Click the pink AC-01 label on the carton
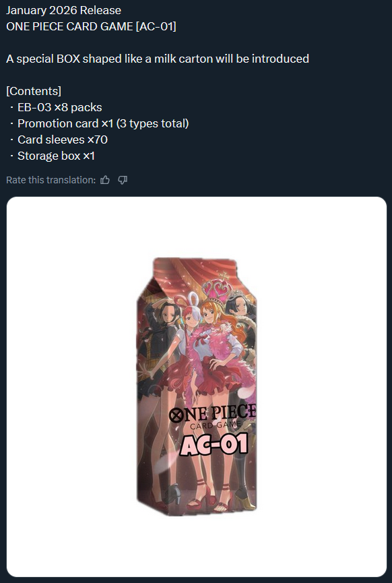The height and width of the screenshot is (583, 392). click(214, 445)
